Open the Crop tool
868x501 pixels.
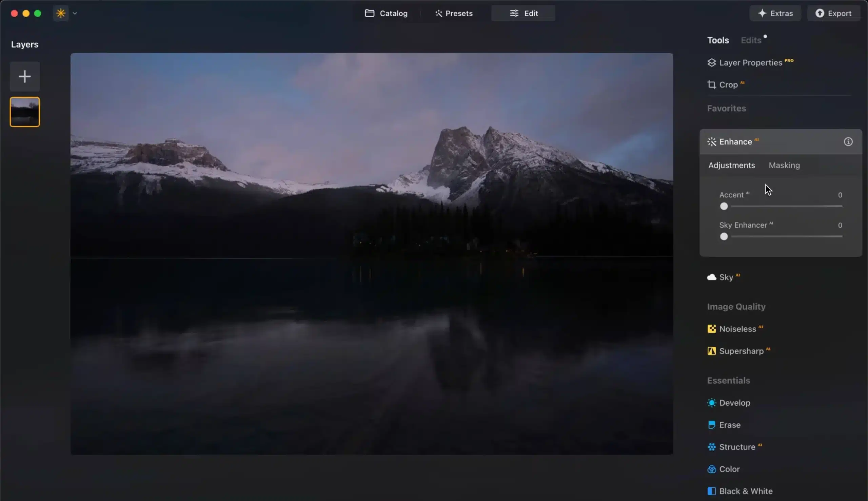click(728, 84)
